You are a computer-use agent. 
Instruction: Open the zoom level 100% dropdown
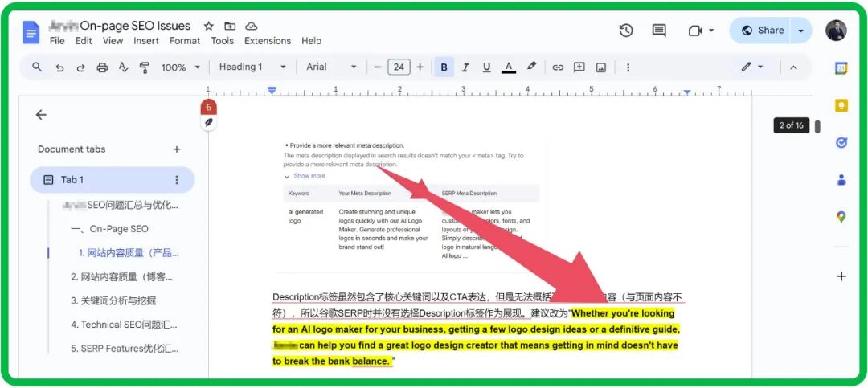(180, 67)
